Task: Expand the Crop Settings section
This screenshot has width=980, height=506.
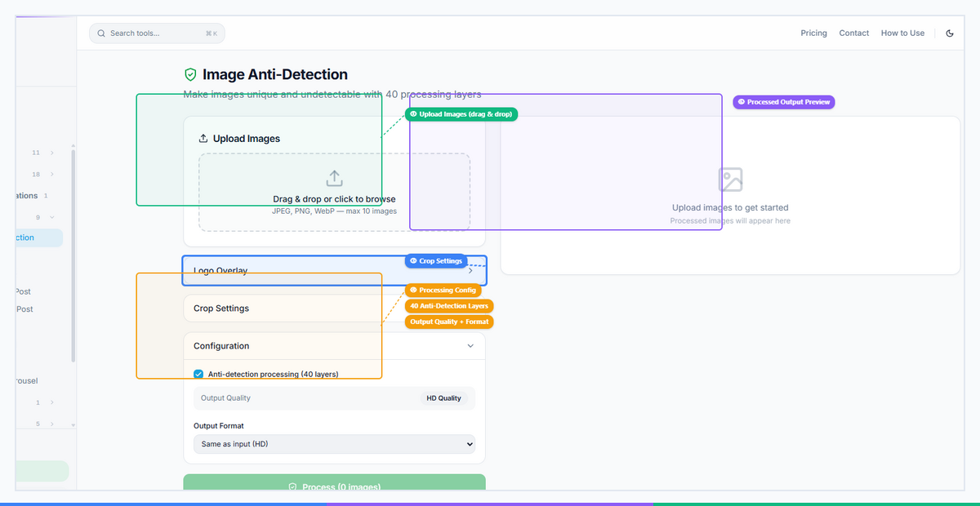Action: tap(334, 308)
